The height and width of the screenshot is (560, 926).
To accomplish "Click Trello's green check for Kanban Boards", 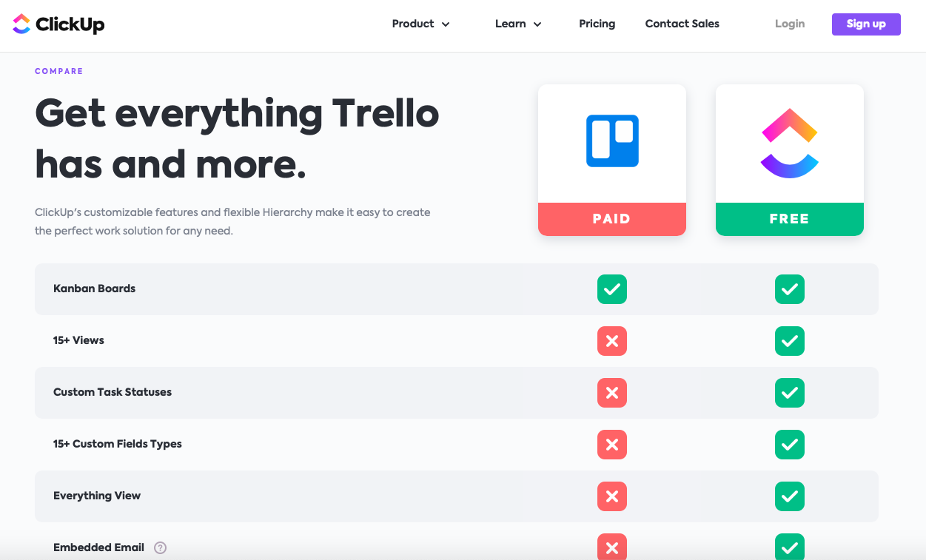I will tap(612, 289).
